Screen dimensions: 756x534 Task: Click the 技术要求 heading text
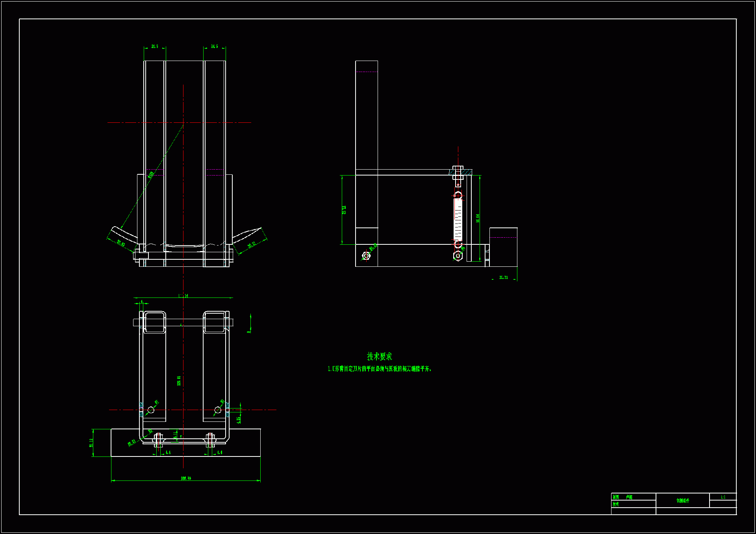(x=379, y=357)
